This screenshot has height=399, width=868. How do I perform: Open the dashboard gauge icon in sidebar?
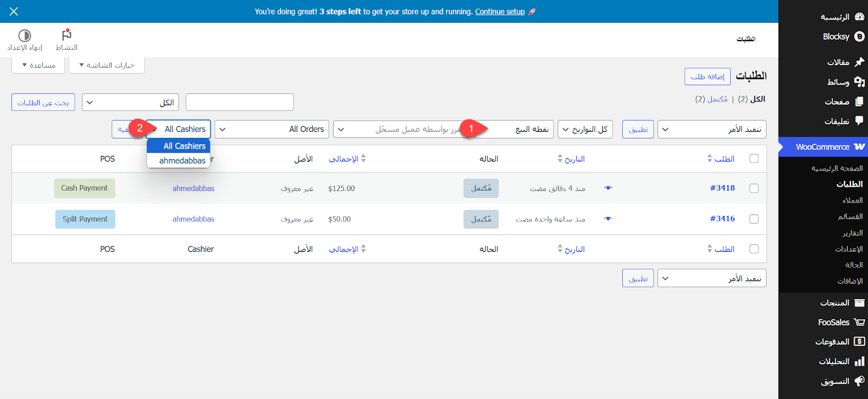point(859,17)
